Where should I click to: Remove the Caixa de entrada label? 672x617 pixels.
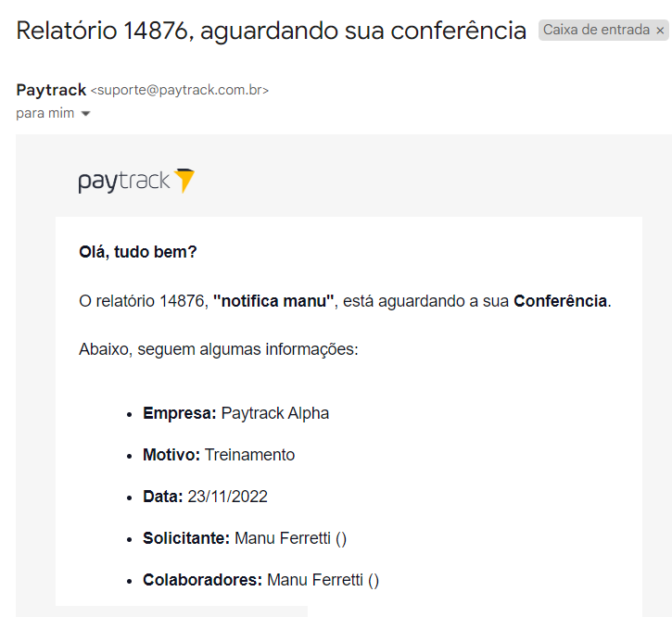click(x=660, y=31)
